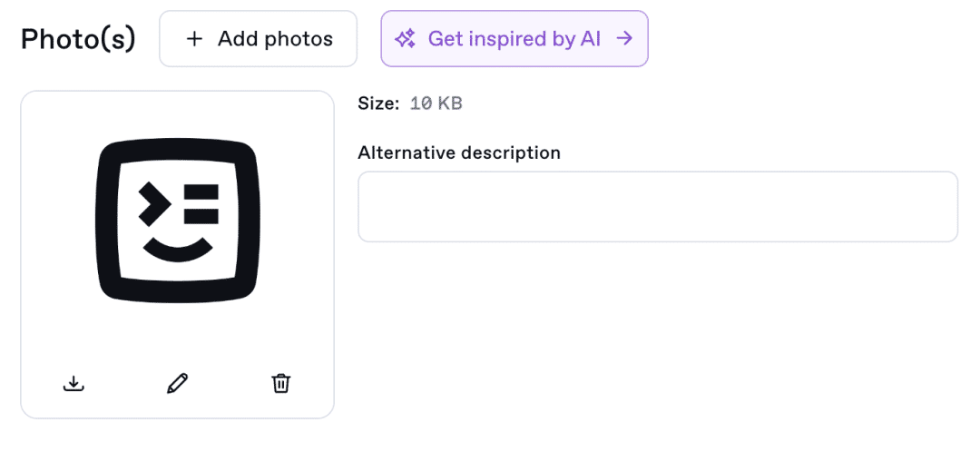Focus the Alternative description text box
The height and width of the screenshot is (452, 980).
(658, 206)
